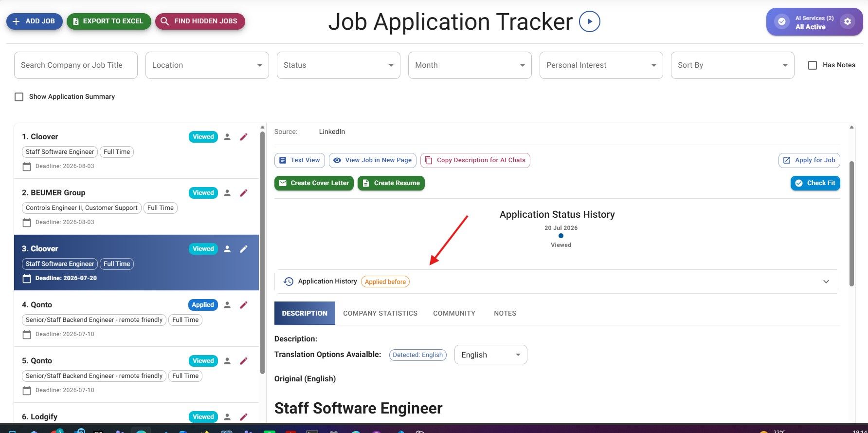Enable Show Application Summary checkbox
The width and height of the screenshot is (868, 433).
click(x=19, y=97)
